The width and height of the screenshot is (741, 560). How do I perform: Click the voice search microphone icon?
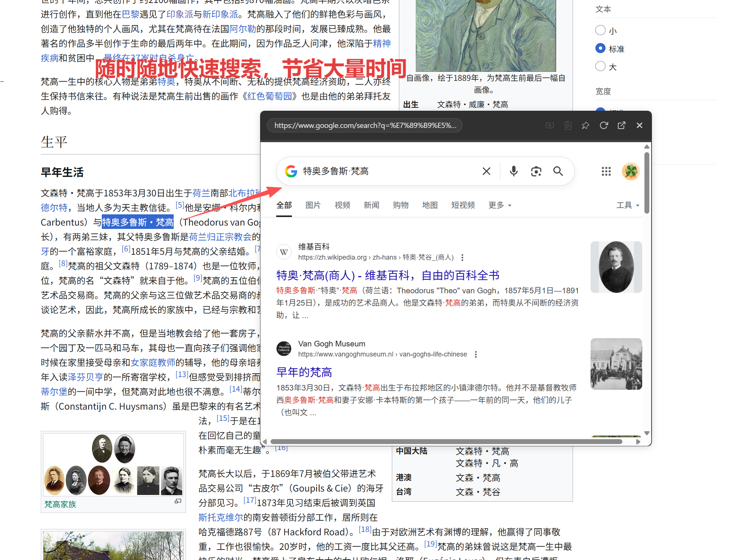click(x=514, y=171)
